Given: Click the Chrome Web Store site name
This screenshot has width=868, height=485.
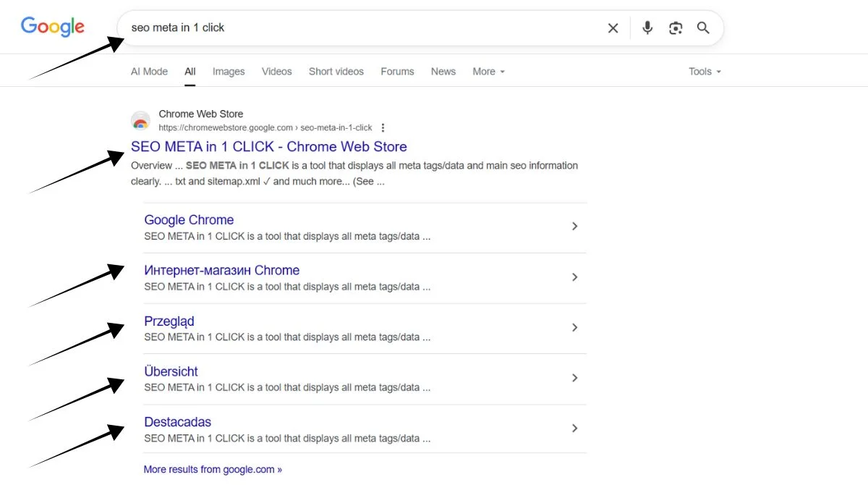Looking at the screenshot, I should 201,114.
